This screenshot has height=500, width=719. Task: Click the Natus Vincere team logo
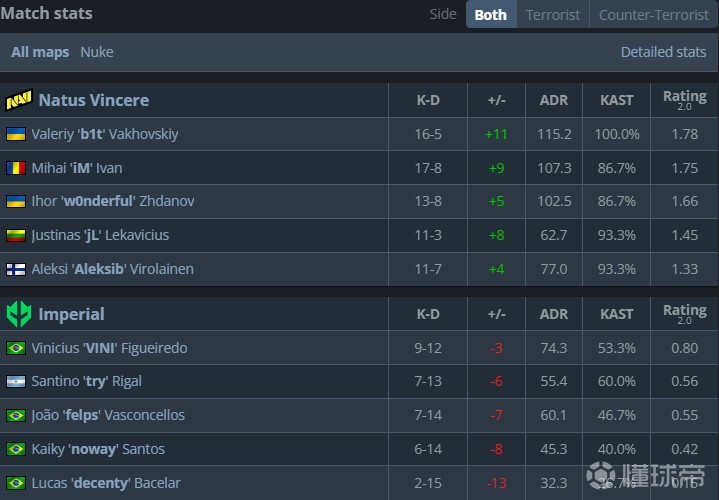19,100
